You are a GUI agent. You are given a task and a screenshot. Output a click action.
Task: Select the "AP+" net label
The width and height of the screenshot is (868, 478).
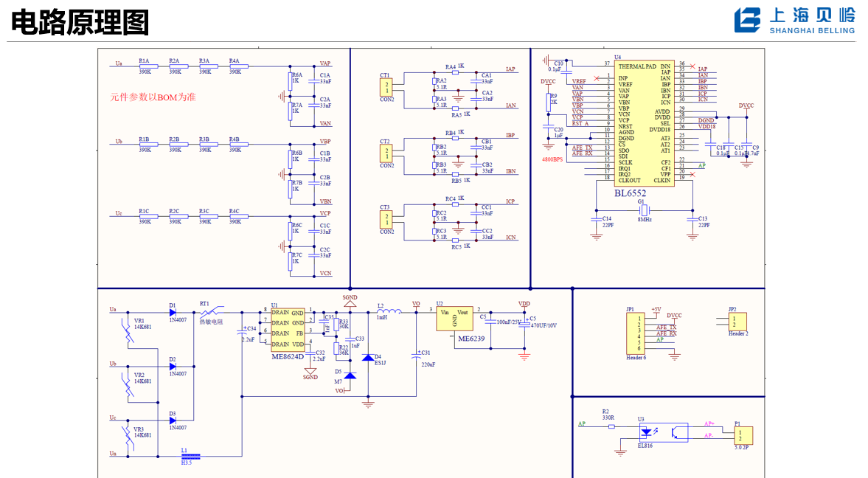tap(709, 423)
